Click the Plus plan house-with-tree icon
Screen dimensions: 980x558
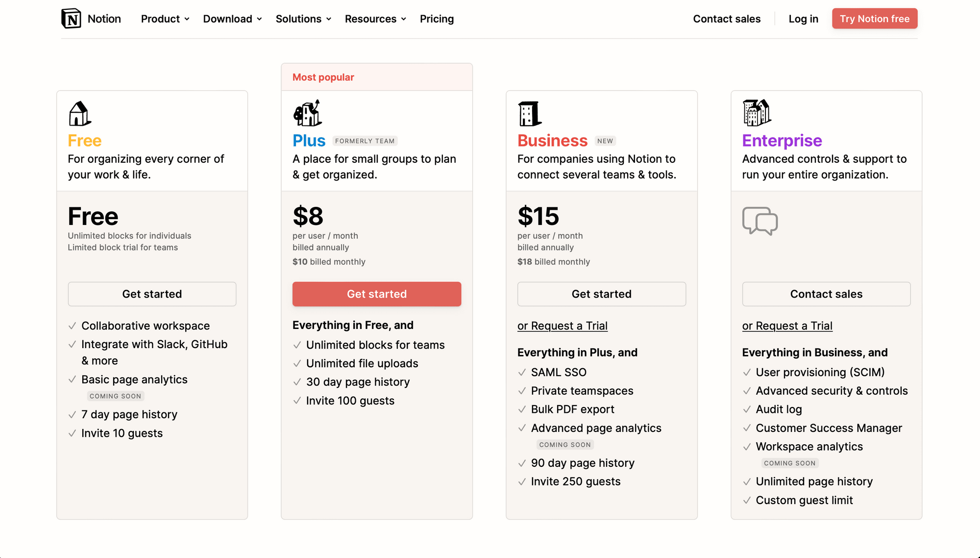[x=307, y=113]
